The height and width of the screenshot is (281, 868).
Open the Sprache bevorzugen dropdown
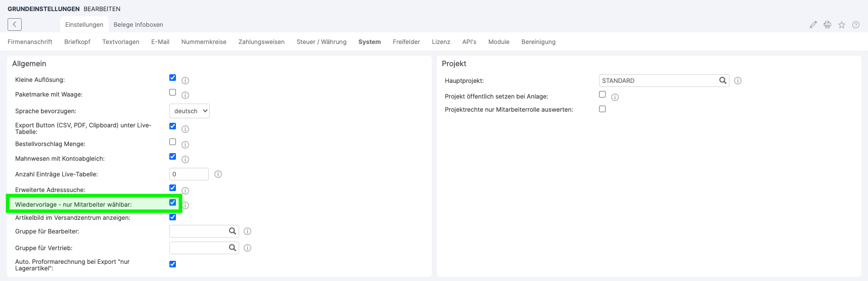point(189,111)
